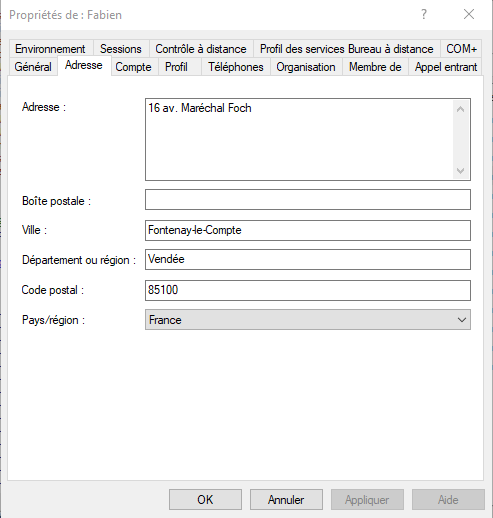
Task: Switch to the Appel entrant tab
Action: click(x=446, y=67)
